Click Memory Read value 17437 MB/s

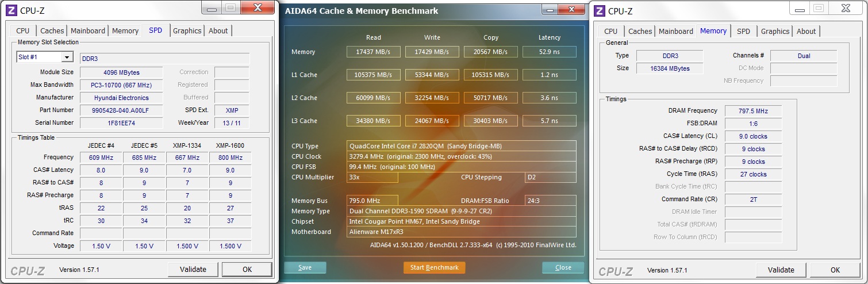[374, 52]
